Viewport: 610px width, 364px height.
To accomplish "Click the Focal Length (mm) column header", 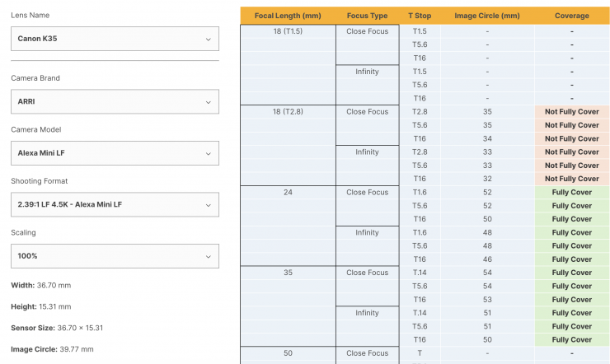I will [288, 16].
